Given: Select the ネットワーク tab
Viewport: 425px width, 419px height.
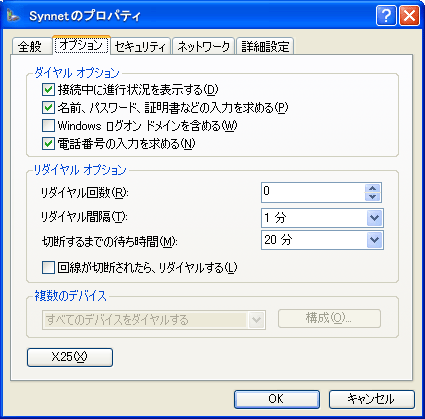Looking at the screenshot, I should (x=203, y=46).
